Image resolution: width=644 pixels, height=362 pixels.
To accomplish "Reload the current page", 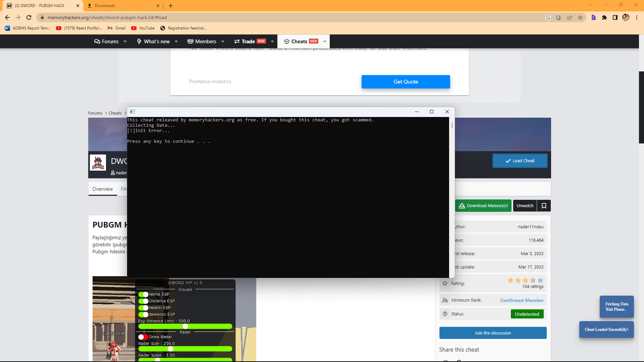I will [x=29, y=17].
